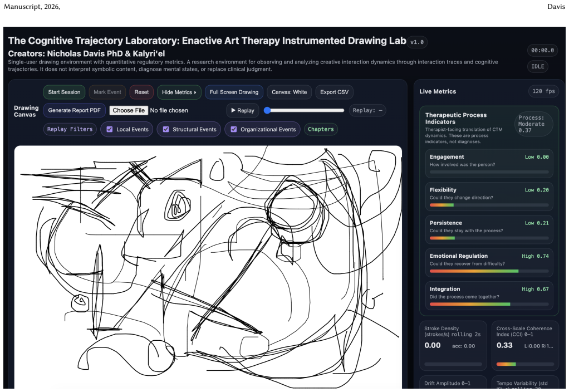Click the No file chosen text
Viewport: 569px width, 392px height.
[x=169, y=110]
